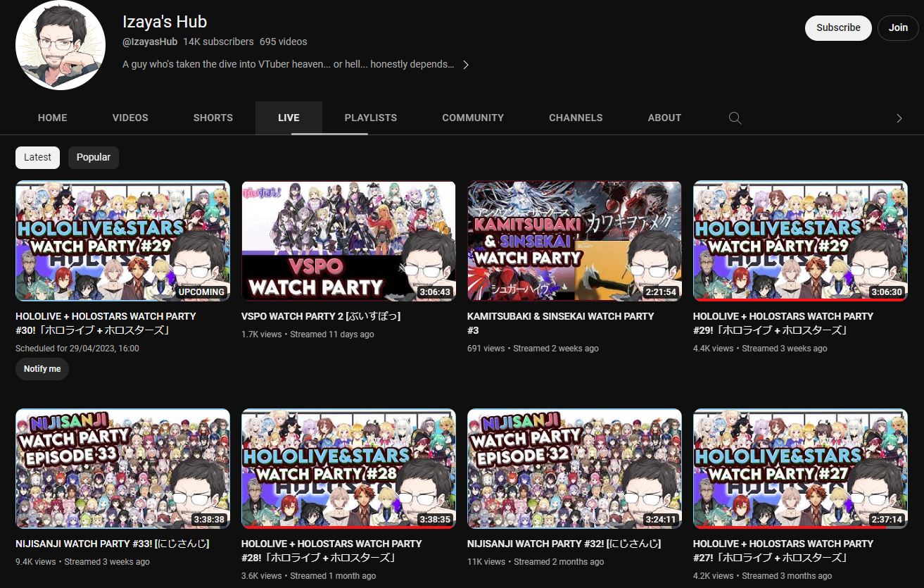The height and width of the screenshot is (588, 924).
Task: Click the 2:21:54 duration badge
Action: click(660, 292)
